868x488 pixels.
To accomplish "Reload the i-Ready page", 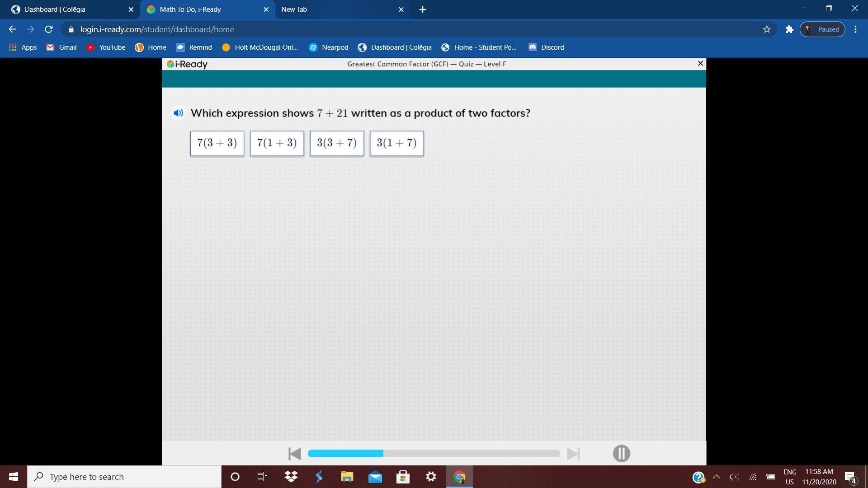I will click(x=48, y=29).
